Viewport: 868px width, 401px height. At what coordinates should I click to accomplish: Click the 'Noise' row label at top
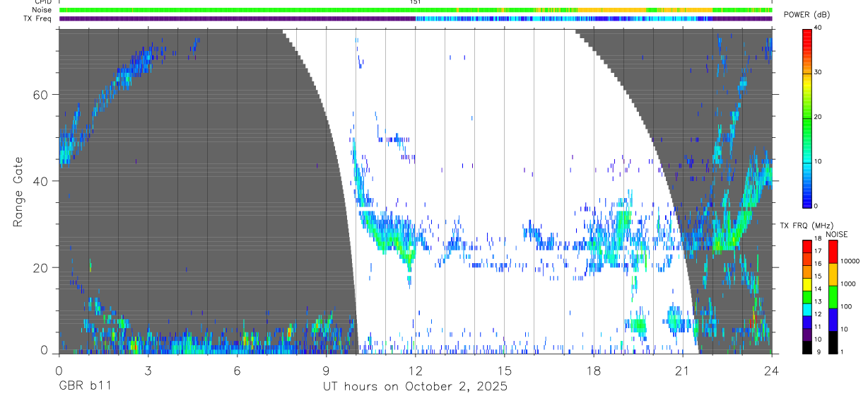[41, 10]
